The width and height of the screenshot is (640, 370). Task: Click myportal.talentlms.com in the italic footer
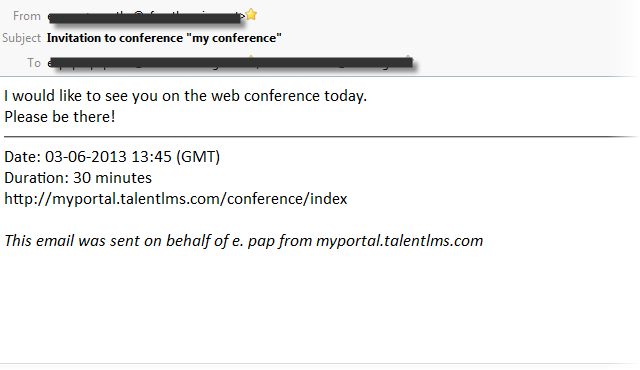click(x=400, y=241)
